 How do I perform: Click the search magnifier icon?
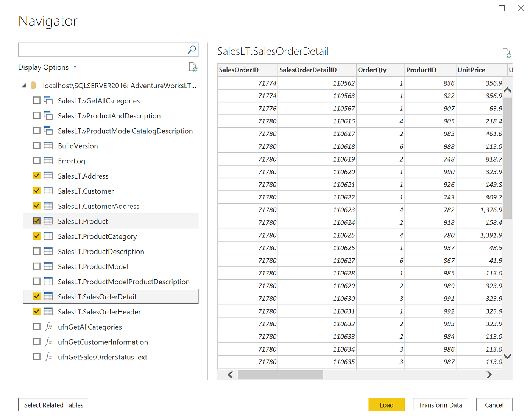click(192, 50)
